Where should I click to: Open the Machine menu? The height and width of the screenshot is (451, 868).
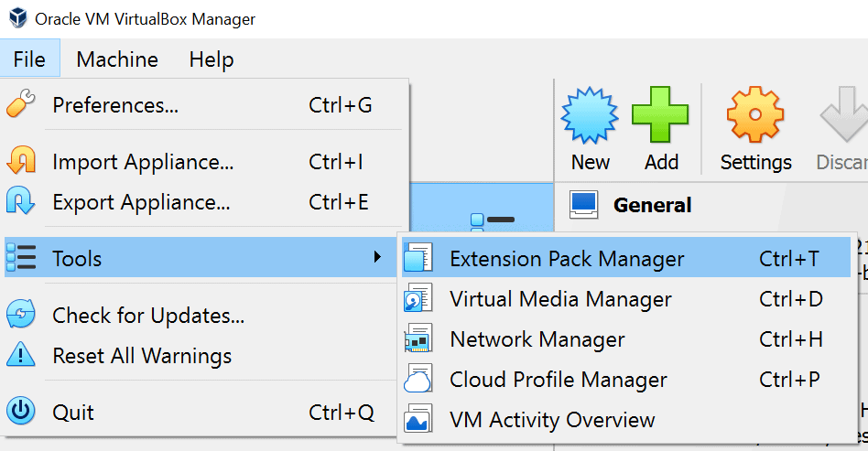(x=117, y=59)
